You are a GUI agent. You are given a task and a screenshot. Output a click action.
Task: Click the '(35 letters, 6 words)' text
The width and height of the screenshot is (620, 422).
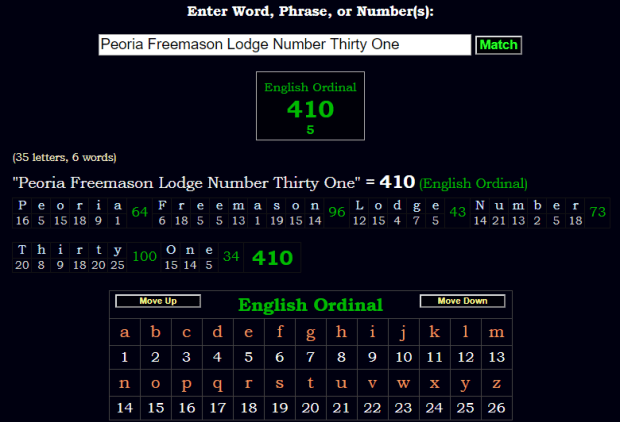pyautogui.click(x=64, y=157)
